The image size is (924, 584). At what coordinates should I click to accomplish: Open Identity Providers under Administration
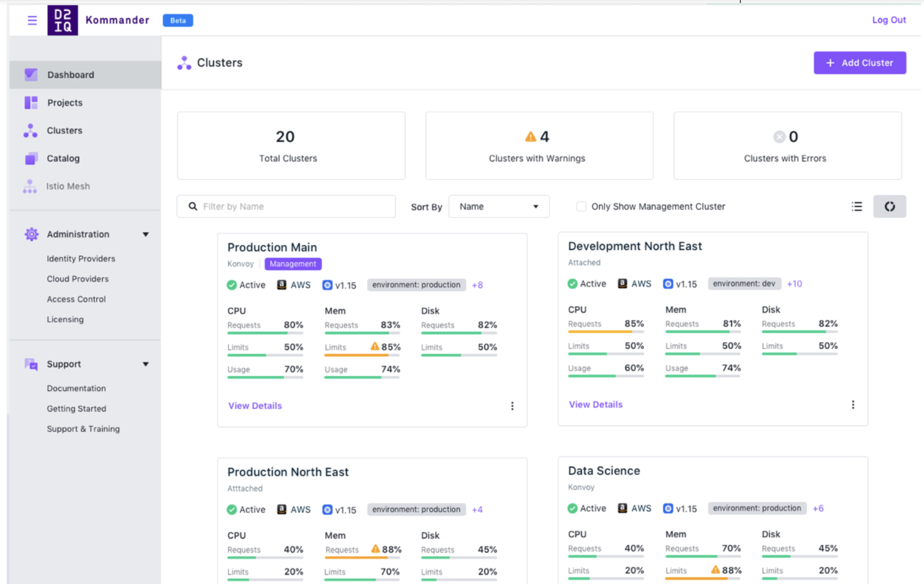click(x=81, y=259)
